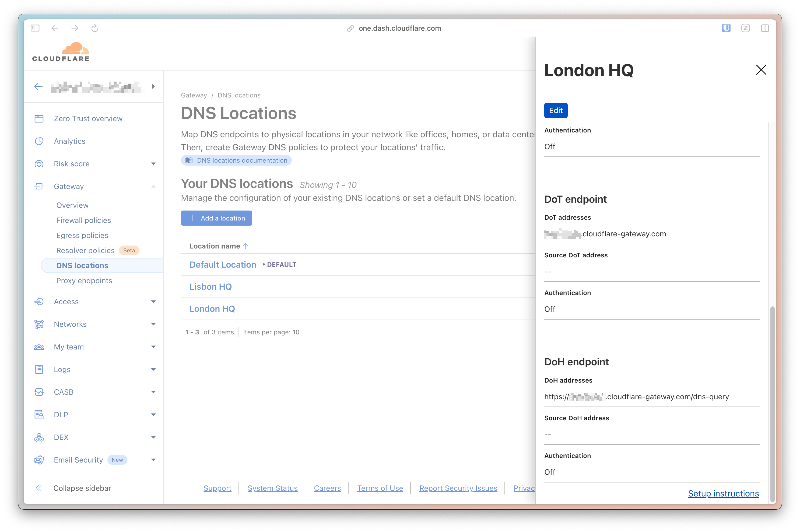The width and height of the screenshot is (800, 532).
Task: Expand the CASB menu arrow
Action: pyautogui.click(x=153, y=392)
